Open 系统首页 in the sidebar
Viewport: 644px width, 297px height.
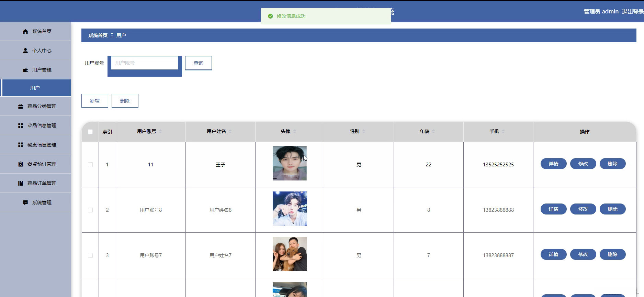coord(36,31)
